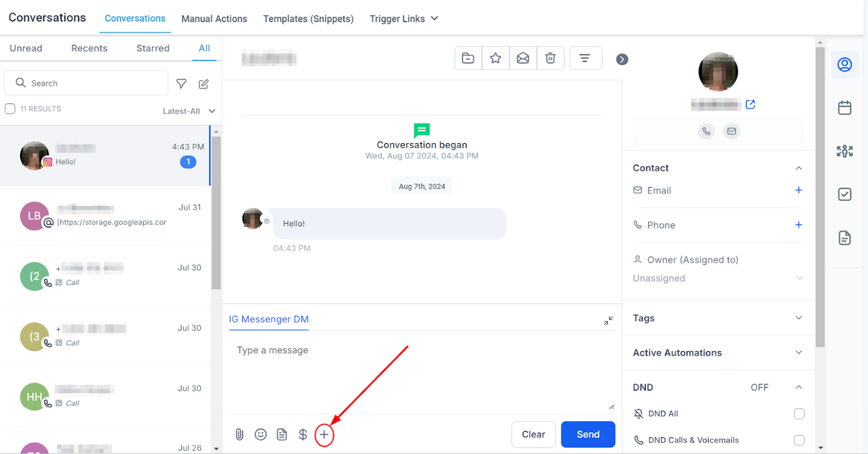Open the Manual Actions tab
The width and height of the screenshot is (868, 454).
(x=214, y=19)
